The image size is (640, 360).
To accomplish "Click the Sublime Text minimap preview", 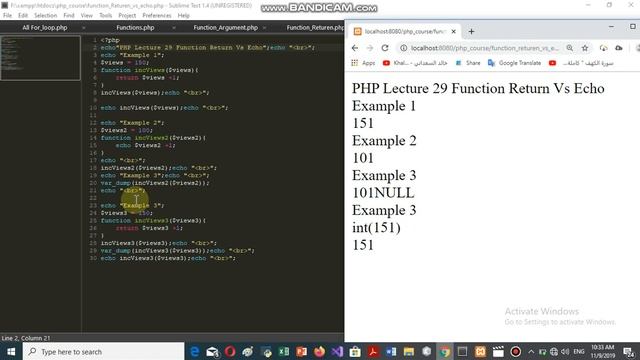I will 40,58.
